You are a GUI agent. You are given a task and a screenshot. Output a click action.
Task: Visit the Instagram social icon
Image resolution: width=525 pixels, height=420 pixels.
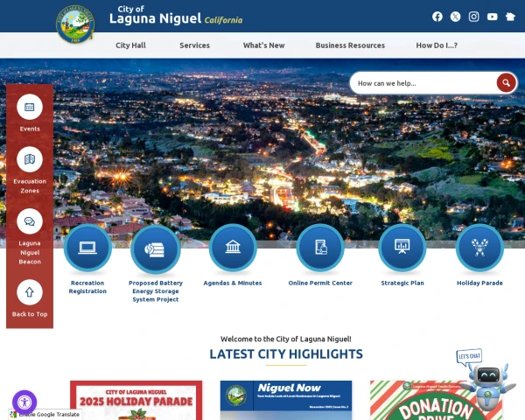(473, 17)
